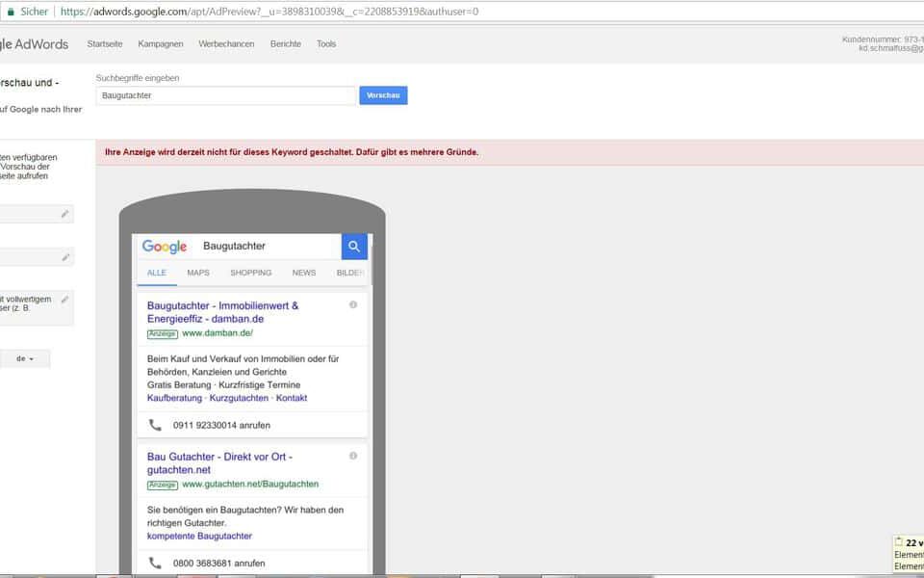Screen dimensions: 924x578
Task: Open the 'kompetente Baugutachter' sitelink
Action: tap(199, 537)
